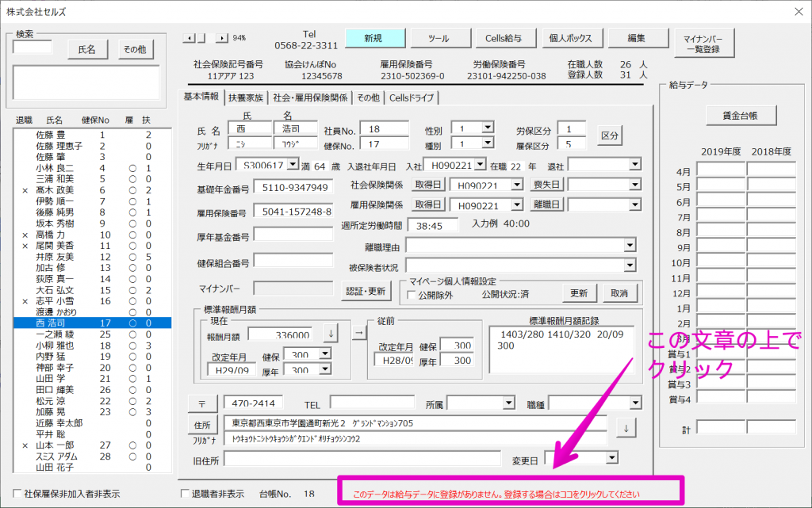Click the left zoom spinner arrow
Image resolution: width=812 pixels, height=508 pixels.
click(189, 38)
